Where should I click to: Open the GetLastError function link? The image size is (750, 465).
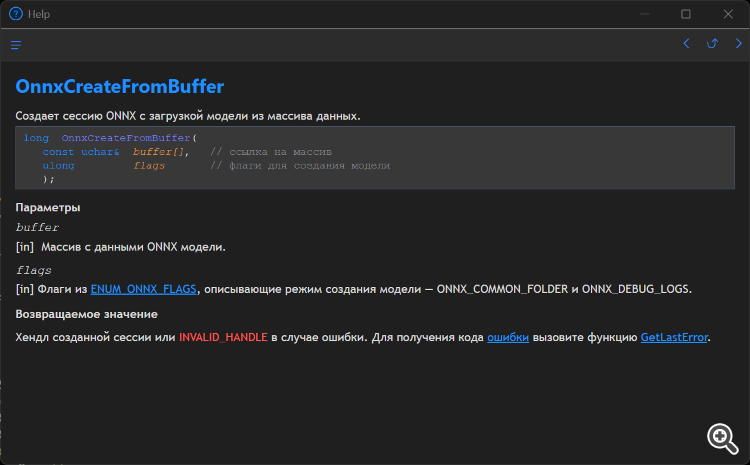pyautogui.click(x=673, y=339)
